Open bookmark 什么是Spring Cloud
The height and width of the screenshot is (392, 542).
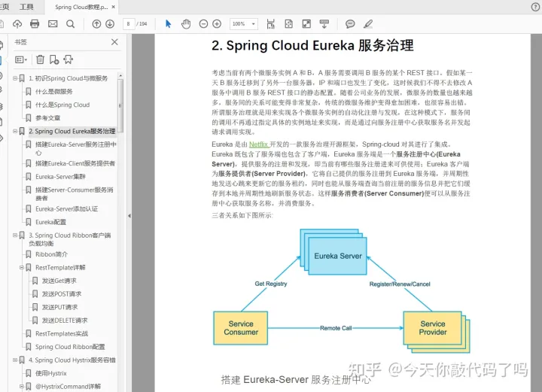tap(62, 105)
